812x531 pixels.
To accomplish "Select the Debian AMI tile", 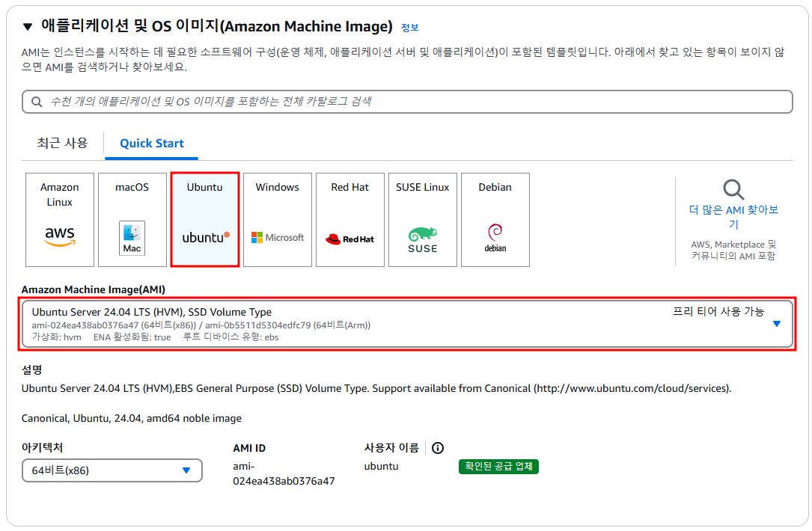I will coord(495,220).
